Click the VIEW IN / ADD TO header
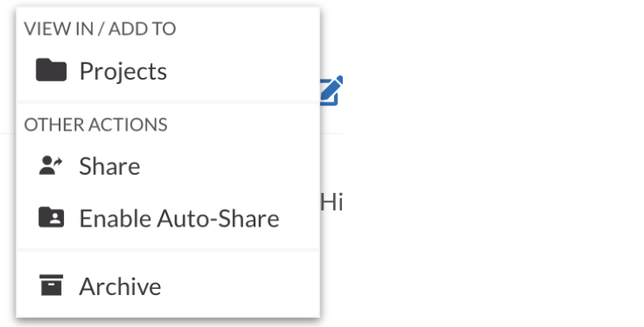Viewport: 644px width, 327px height. point(100,29)
